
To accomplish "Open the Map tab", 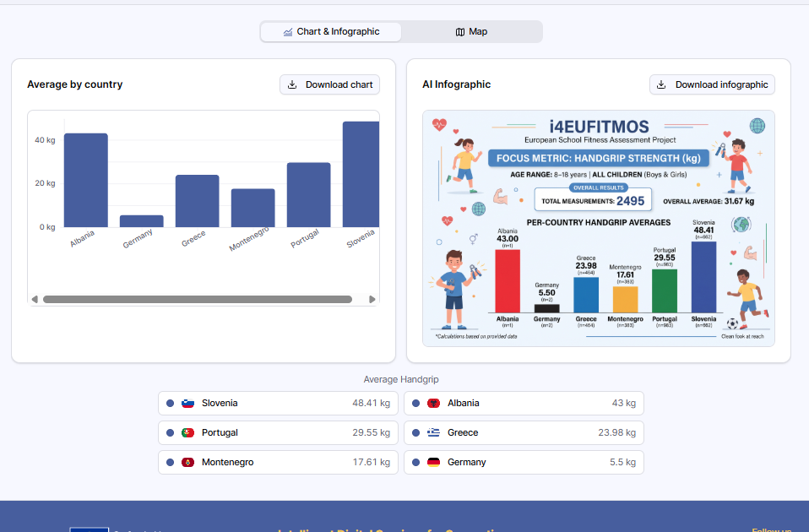I will click(x=471, y=31).
